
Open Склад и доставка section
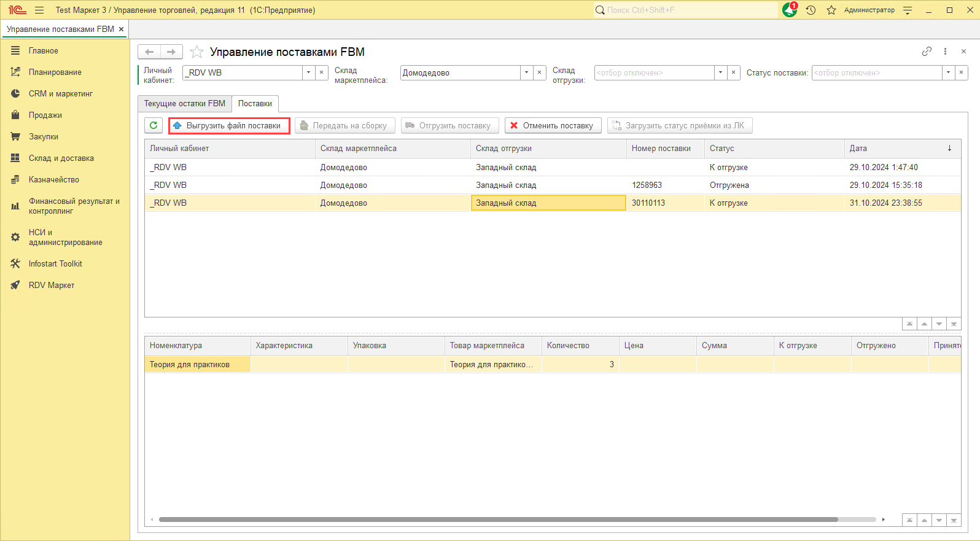point(61,158)
